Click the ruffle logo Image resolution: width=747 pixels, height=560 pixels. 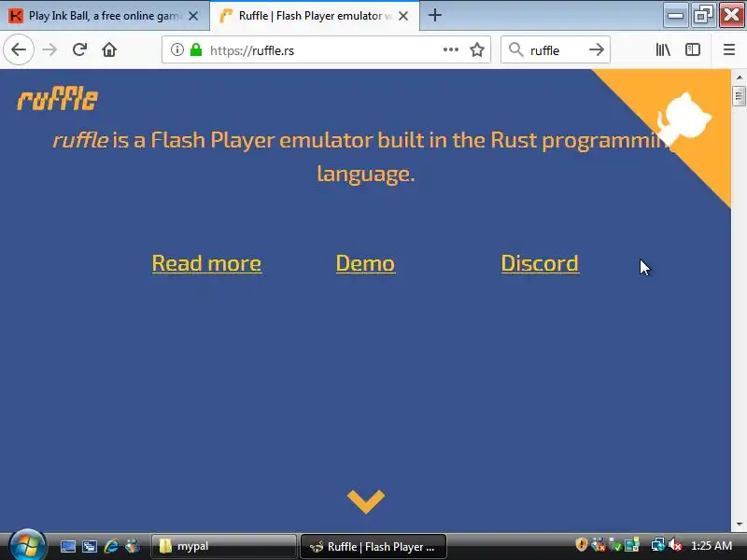(58, 99)
